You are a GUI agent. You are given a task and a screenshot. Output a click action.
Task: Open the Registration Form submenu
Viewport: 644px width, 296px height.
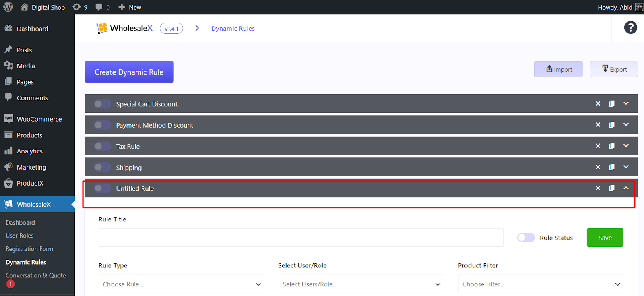pyautogui.click(x=29, y=249)
